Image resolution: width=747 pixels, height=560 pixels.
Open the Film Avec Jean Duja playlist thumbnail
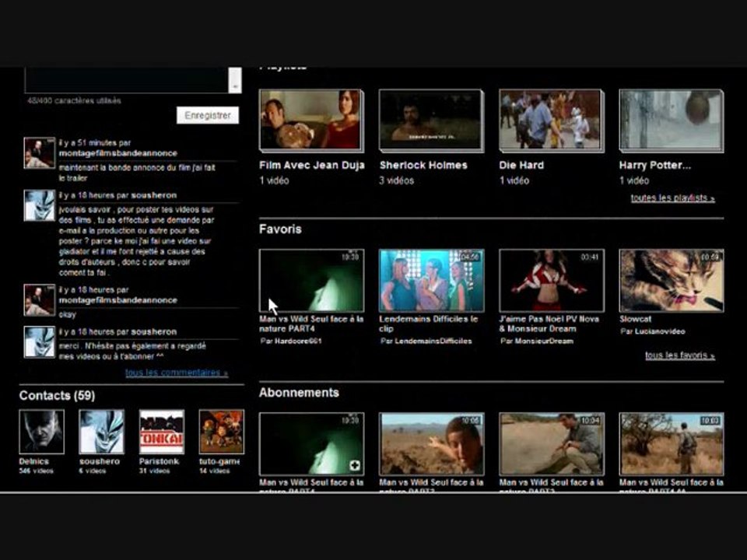click(x=311, y=121)
